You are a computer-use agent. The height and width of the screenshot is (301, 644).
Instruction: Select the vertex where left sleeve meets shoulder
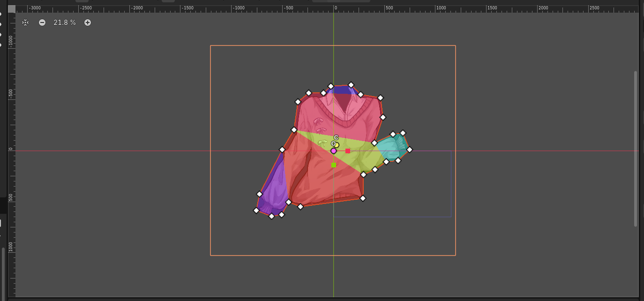tap(294, 130)
